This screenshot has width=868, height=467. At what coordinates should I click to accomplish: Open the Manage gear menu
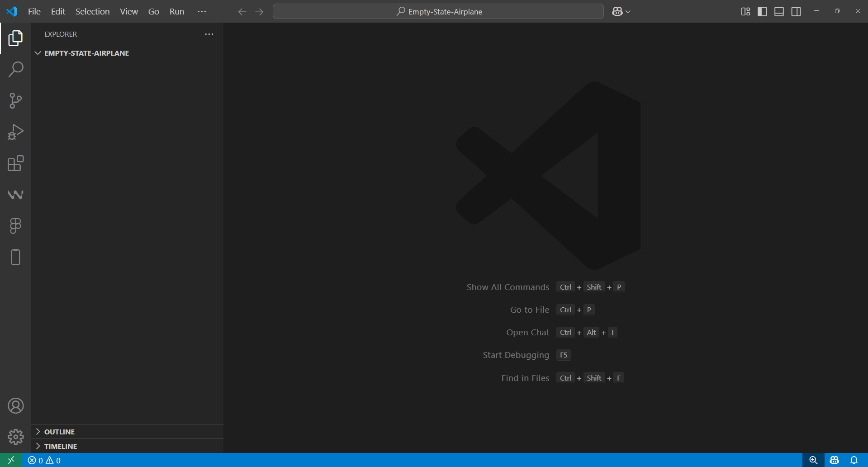point(15,437)
